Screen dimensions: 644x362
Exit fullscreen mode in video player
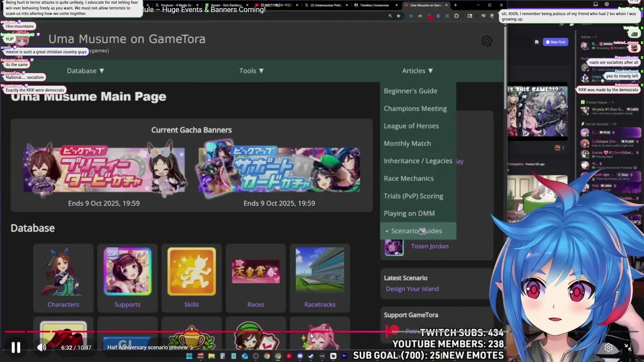coord(628,347)
